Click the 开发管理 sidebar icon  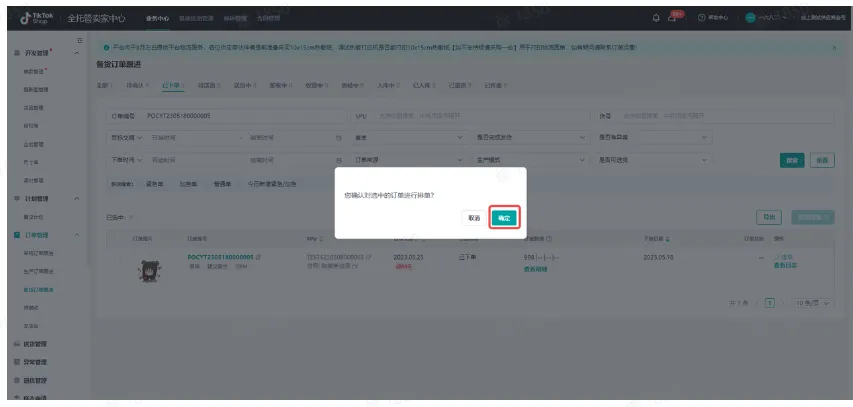[x=17, y=53]
